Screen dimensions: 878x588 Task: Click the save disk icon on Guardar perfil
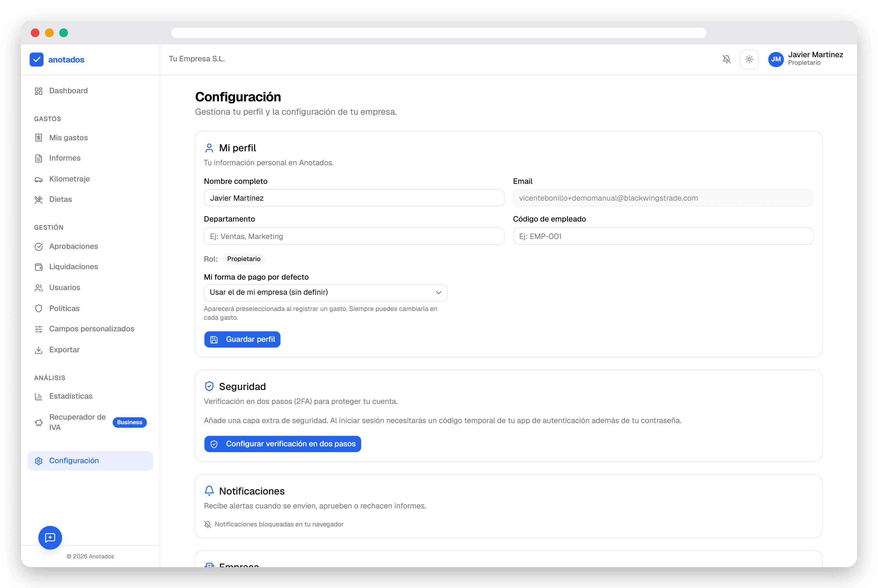214,339
